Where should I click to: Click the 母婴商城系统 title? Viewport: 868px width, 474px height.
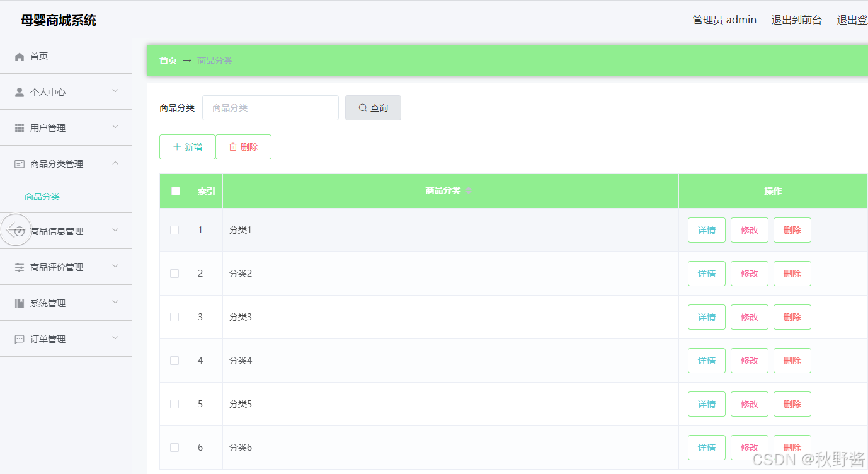(x=59, y=20)
